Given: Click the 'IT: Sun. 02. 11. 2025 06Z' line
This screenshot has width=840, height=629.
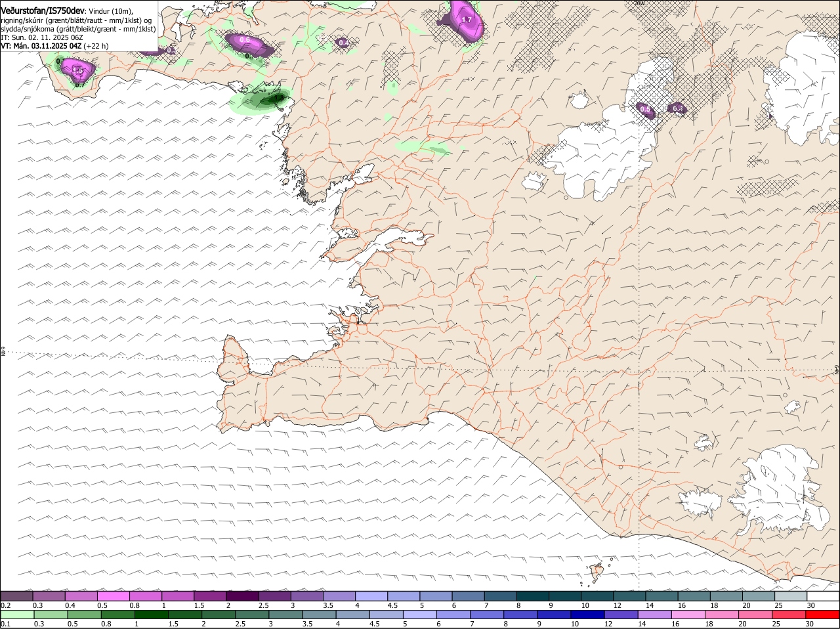Looking at the screenshot, I should 41,37.
